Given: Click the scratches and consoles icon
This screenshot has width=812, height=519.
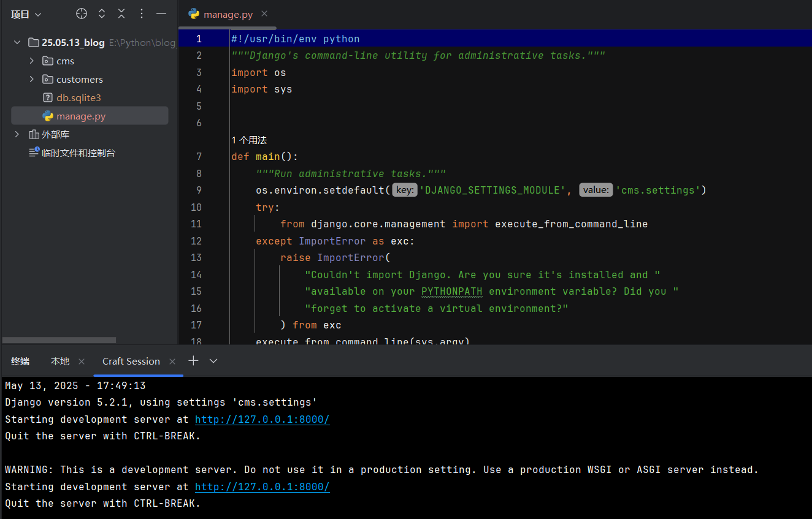Looking at the screenshot, I should tap(34, 153).
